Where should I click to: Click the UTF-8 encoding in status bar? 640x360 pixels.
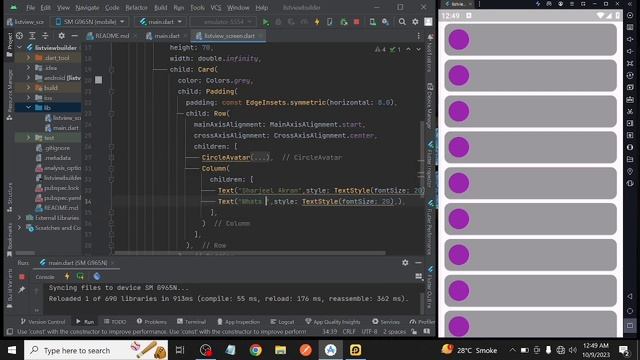[369, 332]
